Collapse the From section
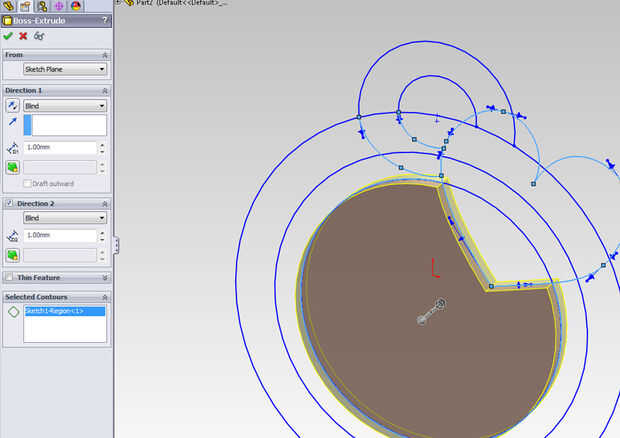This screenshot has width=620, height=438. [105, 55]
